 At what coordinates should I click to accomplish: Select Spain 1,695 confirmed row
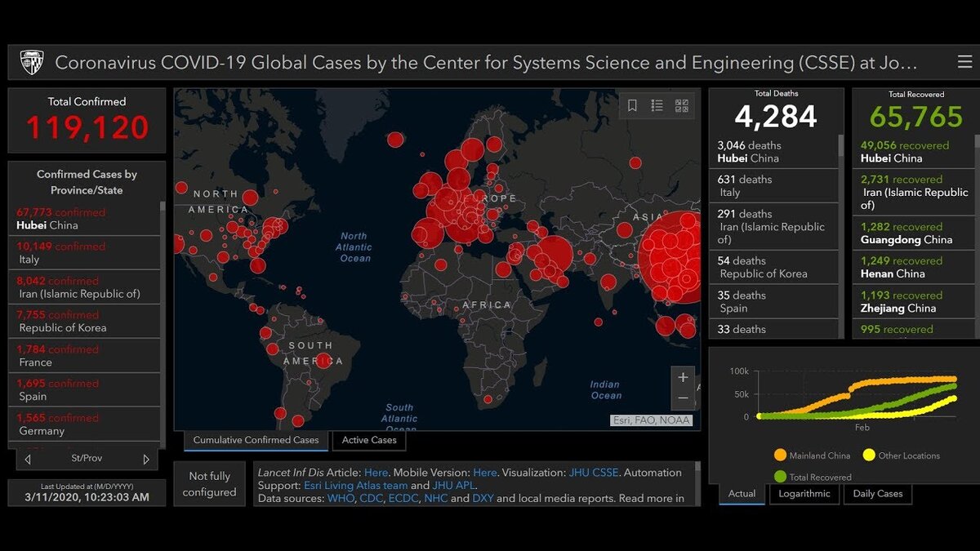click(84, 390)
